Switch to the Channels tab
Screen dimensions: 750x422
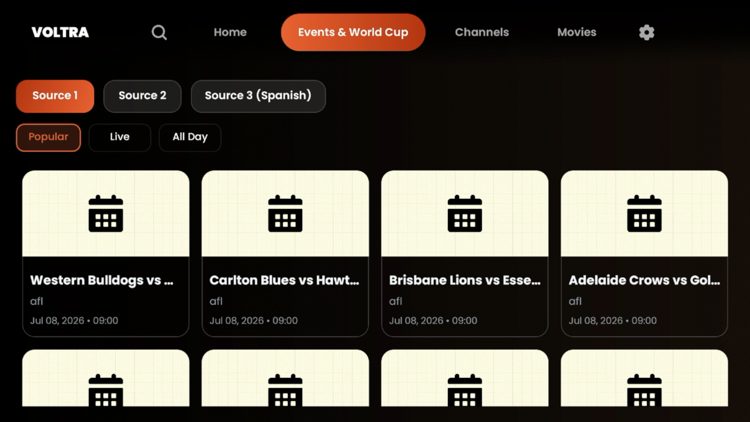[482, 32]
